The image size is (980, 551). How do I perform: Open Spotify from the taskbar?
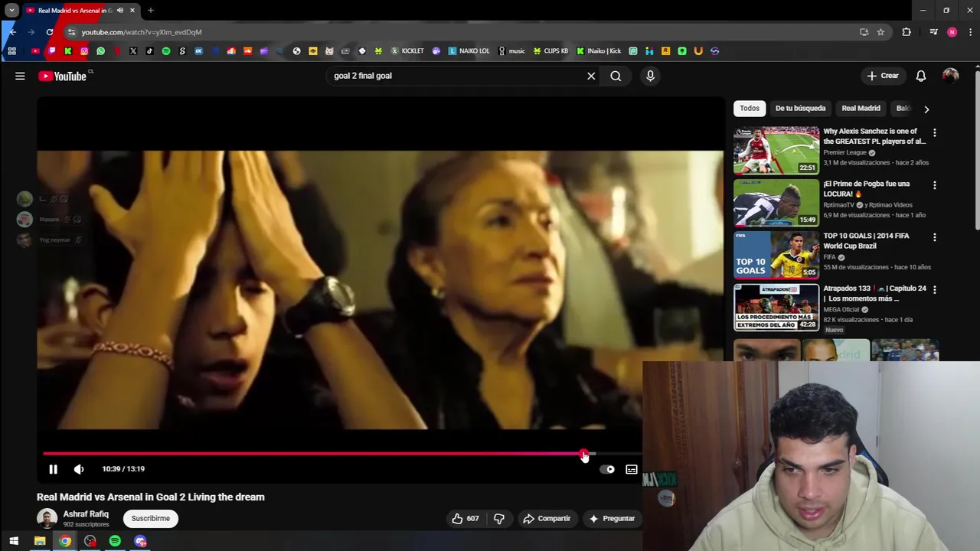[115, 541]
